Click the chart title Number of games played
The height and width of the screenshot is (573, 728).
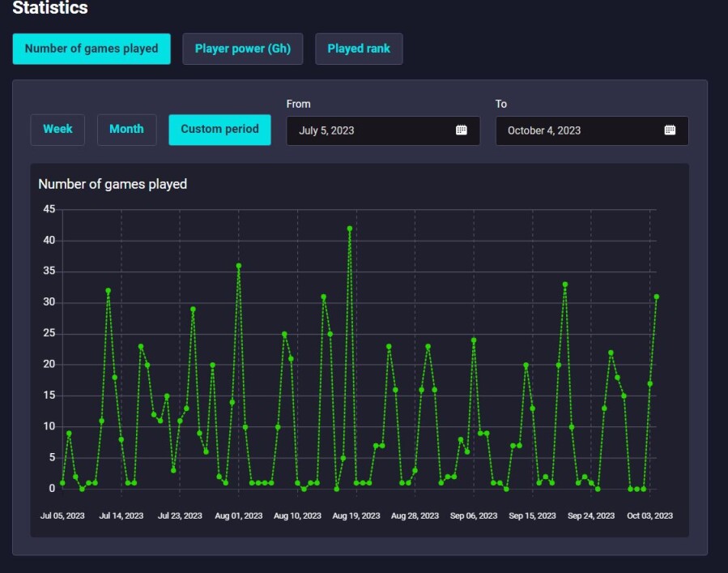point(113,185)
